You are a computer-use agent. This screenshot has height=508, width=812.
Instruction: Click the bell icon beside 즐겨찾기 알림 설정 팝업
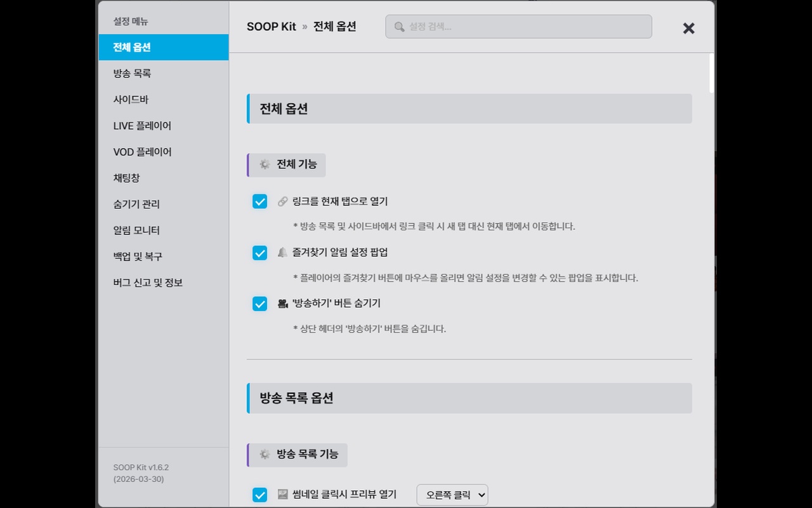click(283, 253)
